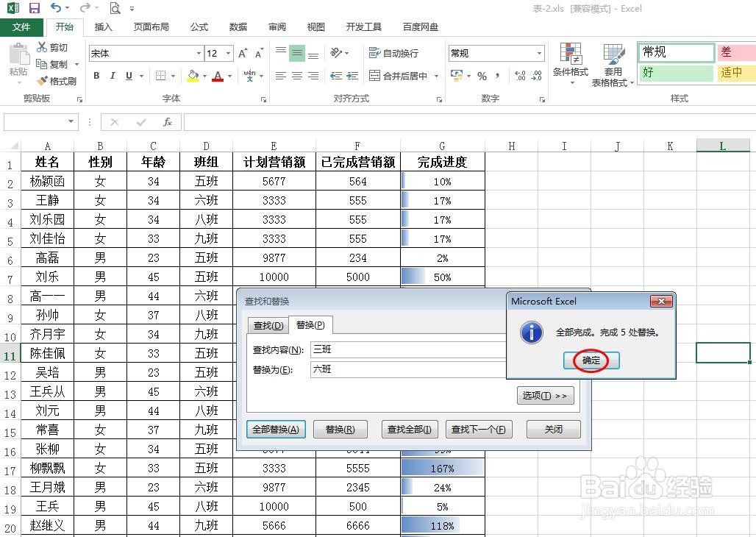Image resolution: width=756 pixels, height=537 pixels.
Task: Expand the font size dropdown
Action: point(229,53)
